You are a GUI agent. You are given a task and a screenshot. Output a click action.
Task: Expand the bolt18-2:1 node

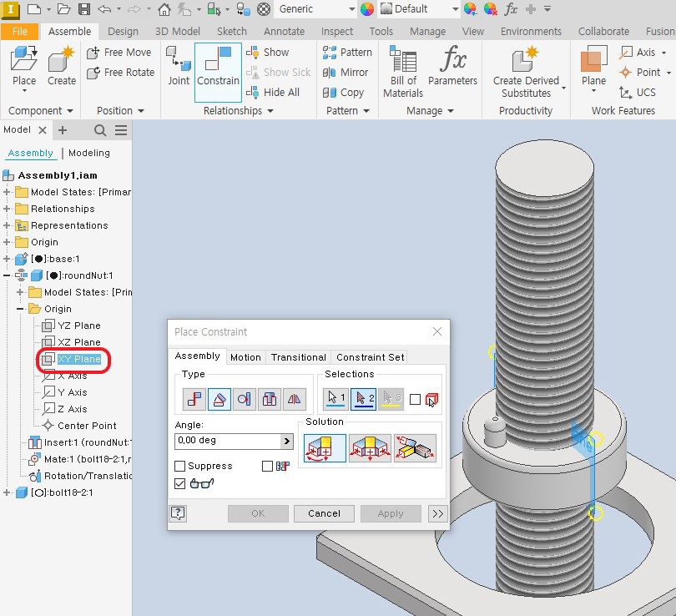pyautogui.click(x=7, y=492)
